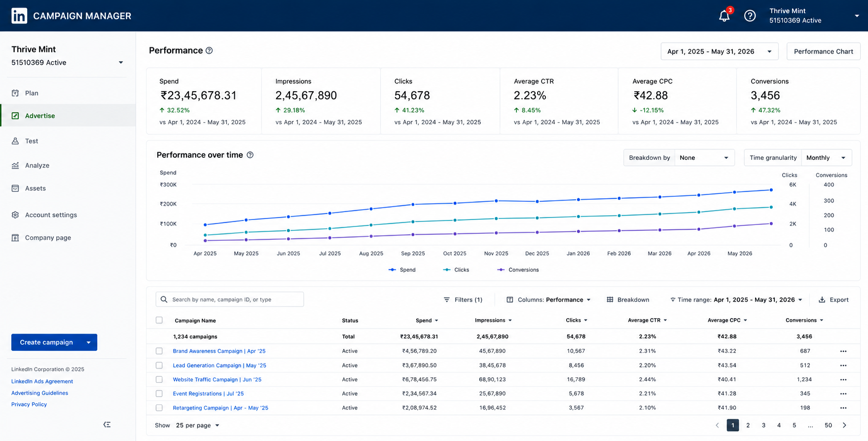This screenshot has height=441, width=868.
Task: Open the account menu arrow in top header
Action: (857, 16)
